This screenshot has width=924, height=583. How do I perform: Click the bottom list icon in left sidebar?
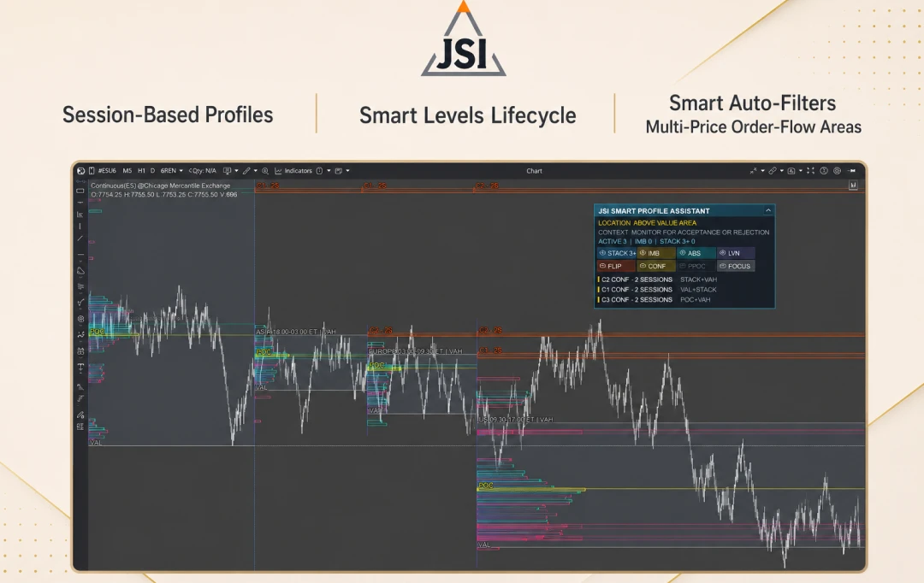[80, 427]
